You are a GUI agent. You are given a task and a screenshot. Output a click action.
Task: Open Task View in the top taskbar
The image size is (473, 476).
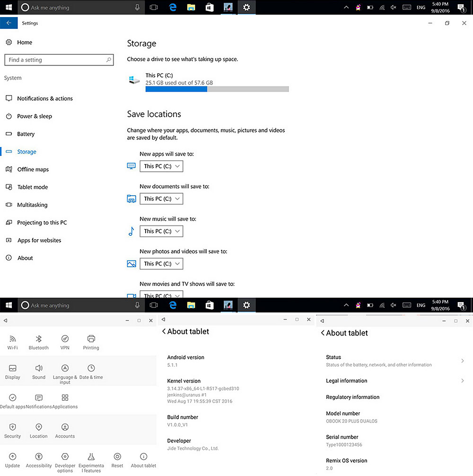point(154,7)
